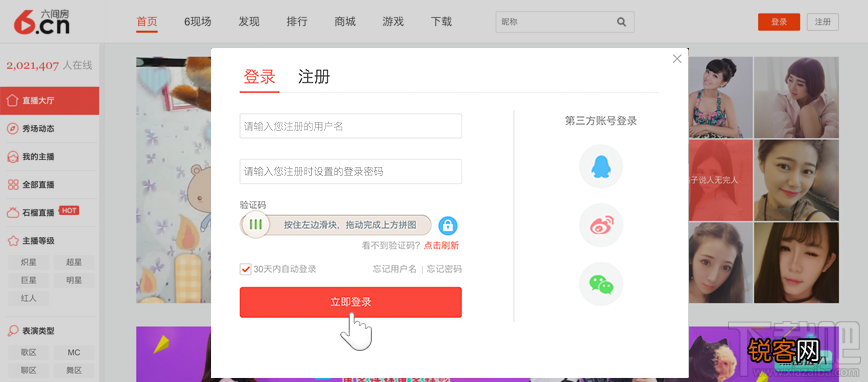Select the 歌区 category tag

click(x=28, y=353)
